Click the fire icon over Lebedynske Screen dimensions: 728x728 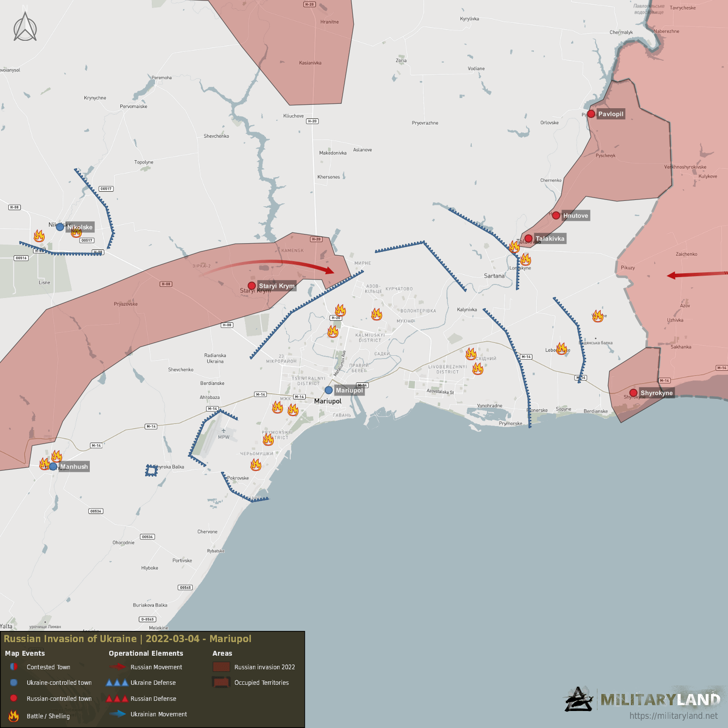click(562, 348)
